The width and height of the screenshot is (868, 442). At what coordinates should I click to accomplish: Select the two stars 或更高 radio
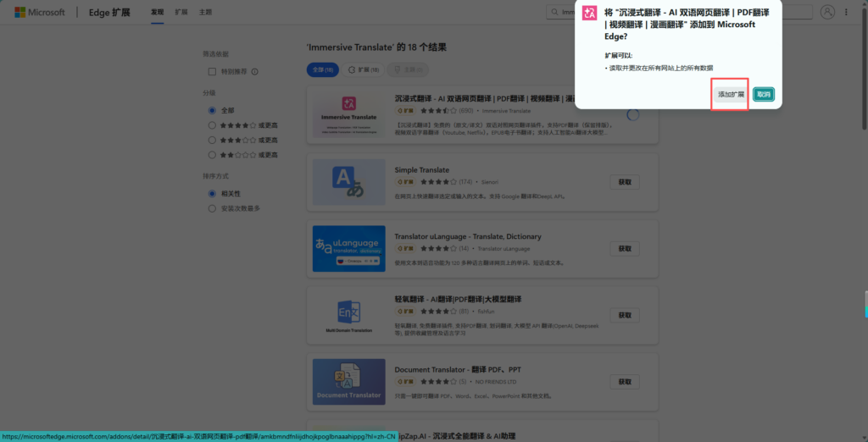tap(212, 155)
